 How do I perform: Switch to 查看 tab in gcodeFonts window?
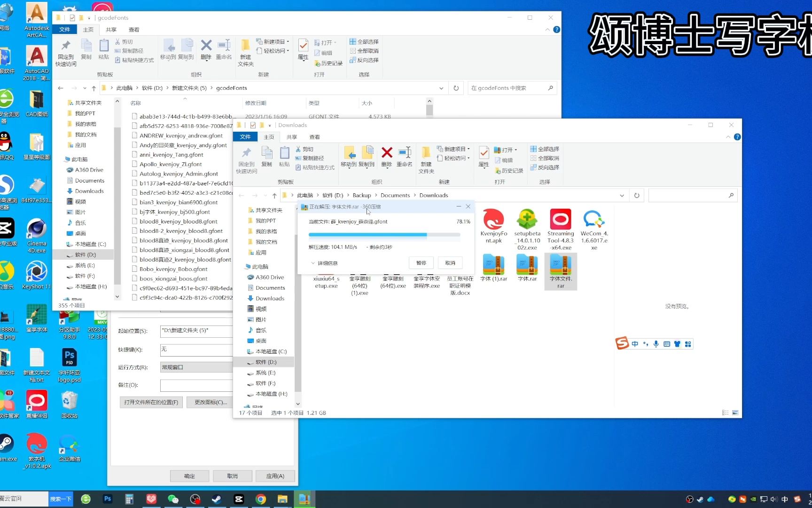[134, 30]
